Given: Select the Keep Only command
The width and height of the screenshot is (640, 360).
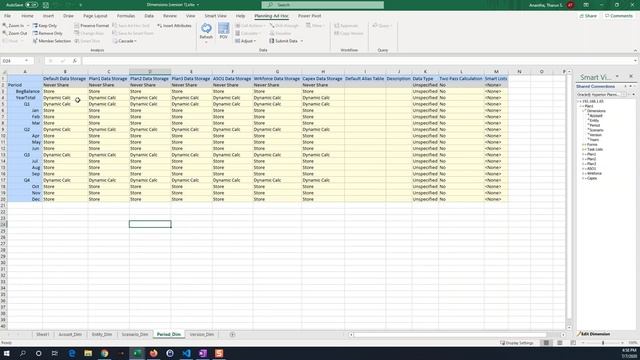Looking at the screenshot, I should tap(45, 25).
